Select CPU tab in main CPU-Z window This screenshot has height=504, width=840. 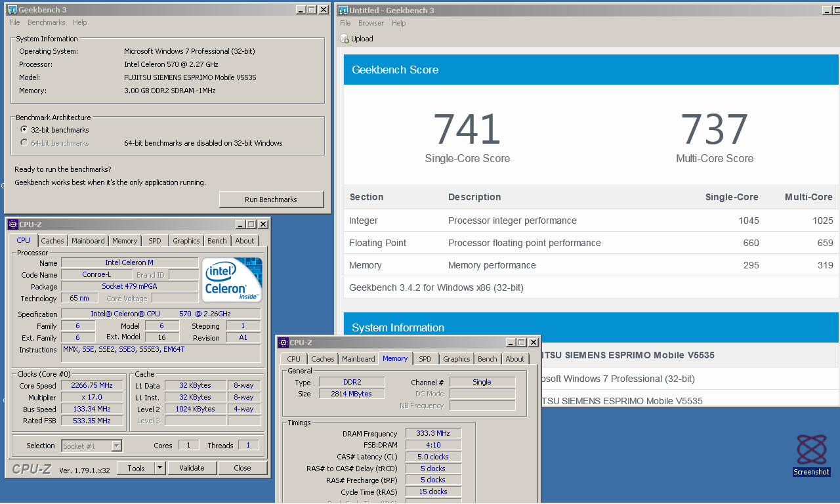click(x=24, y=240)
